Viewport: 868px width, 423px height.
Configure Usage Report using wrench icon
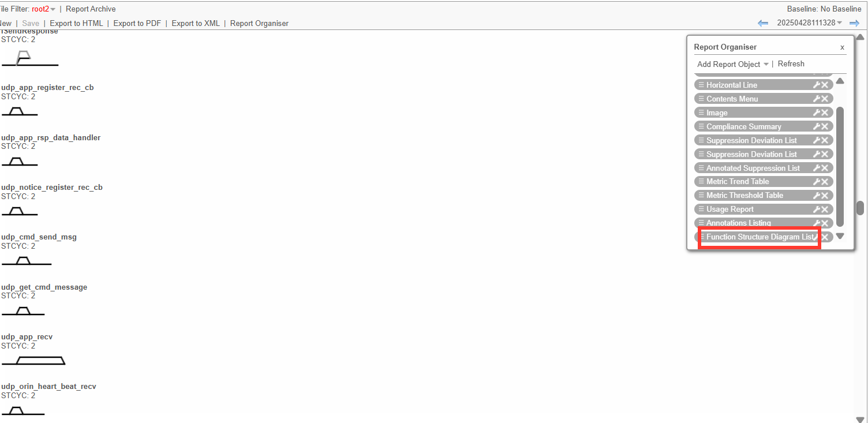[817, 209]
